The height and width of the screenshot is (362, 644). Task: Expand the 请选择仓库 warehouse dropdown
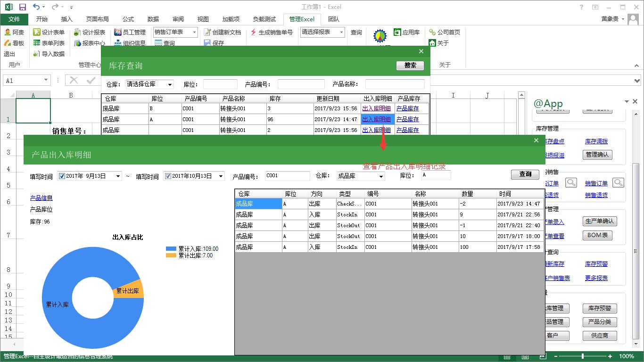pyautogui.click(x=170, y=85)
